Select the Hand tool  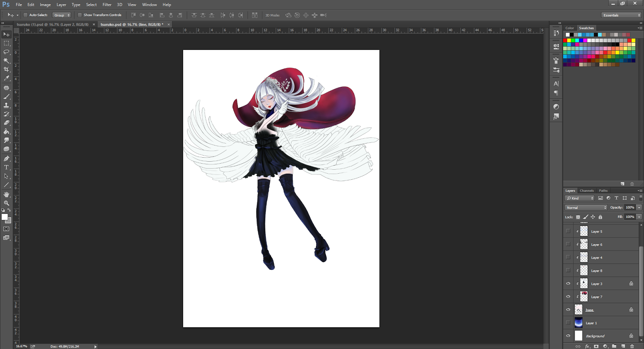click(6, 194)
